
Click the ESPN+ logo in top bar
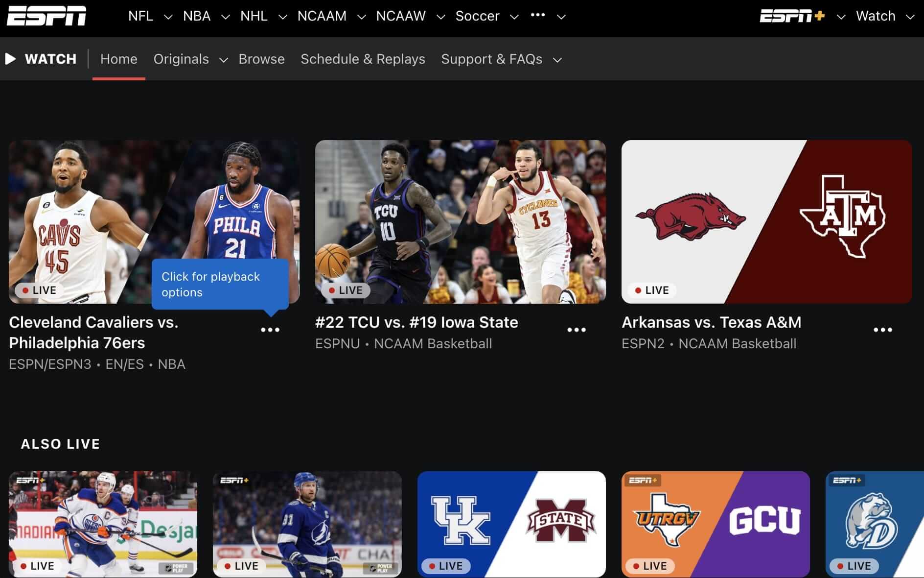[x=792, y=16]
